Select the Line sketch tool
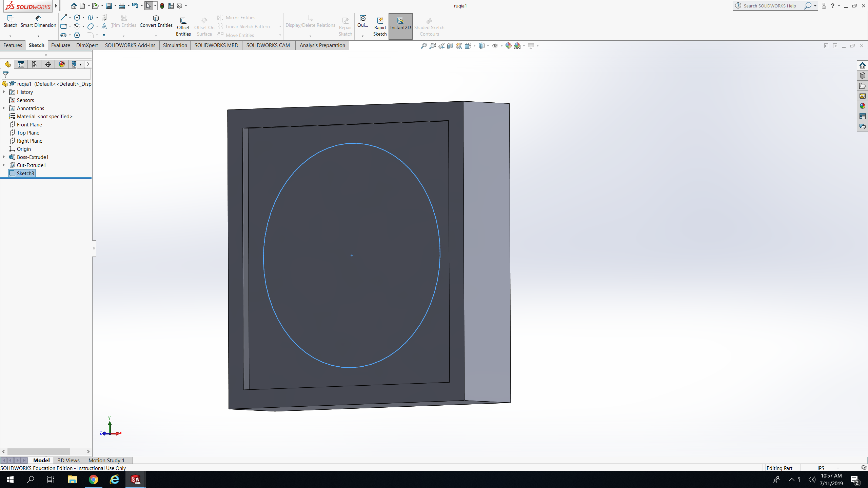Image resolution: width=868 pixels, height=488 pixels. pyautogui.click(x=63, y=18)
